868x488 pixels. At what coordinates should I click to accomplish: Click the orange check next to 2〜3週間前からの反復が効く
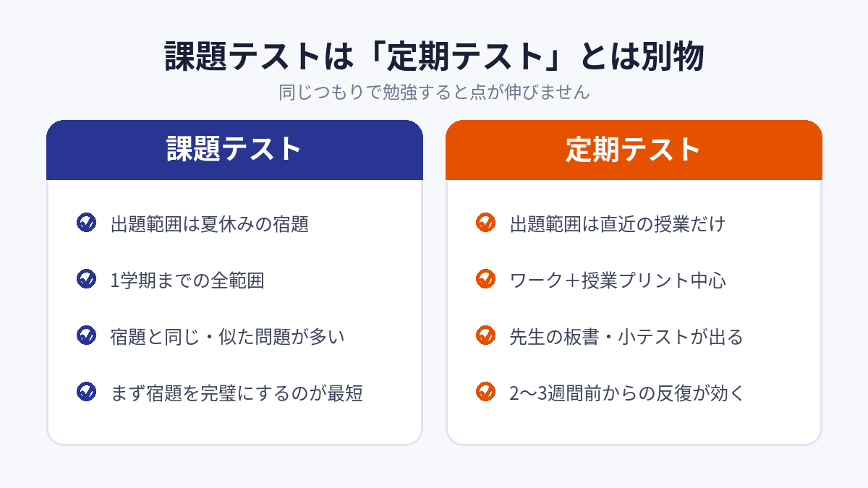[485, 392]
